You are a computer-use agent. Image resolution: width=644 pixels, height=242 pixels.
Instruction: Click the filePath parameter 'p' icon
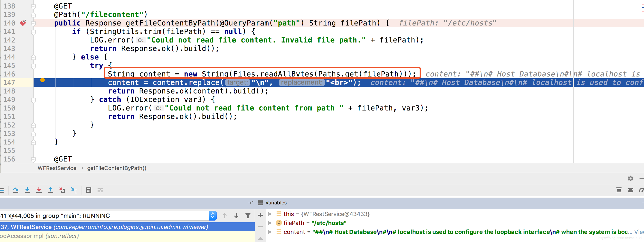click(x=279, y=223)
